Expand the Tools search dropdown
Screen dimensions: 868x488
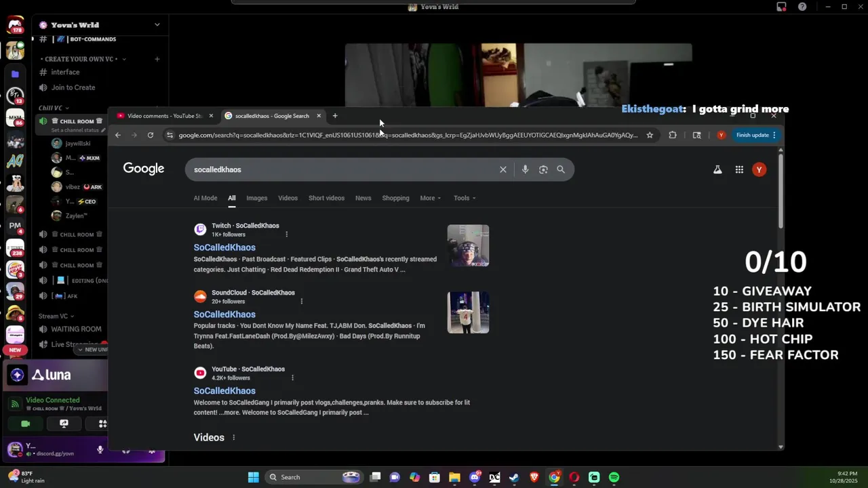tap(465, 198)
